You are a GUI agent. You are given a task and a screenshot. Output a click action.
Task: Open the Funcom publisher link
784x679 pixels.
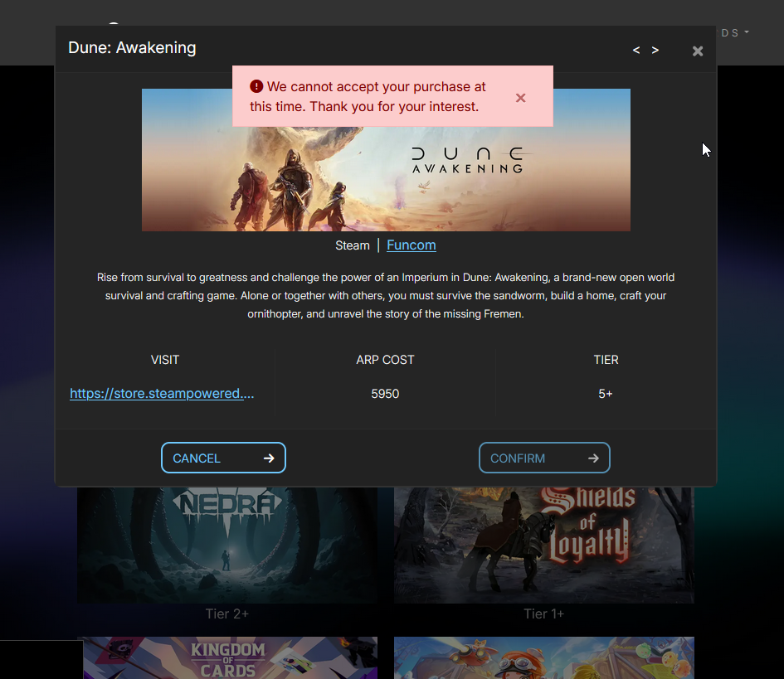point(411,245)
